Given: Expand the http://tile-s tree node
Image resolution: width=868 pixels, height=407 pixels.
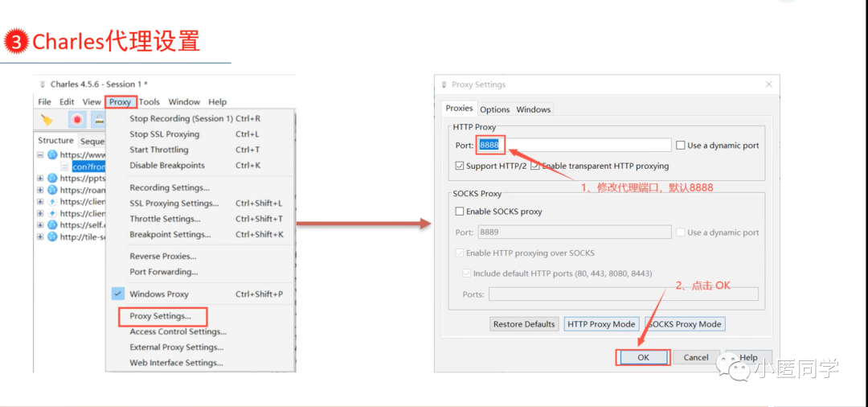Looking at the screenshot, I should [x=40, y=236].
